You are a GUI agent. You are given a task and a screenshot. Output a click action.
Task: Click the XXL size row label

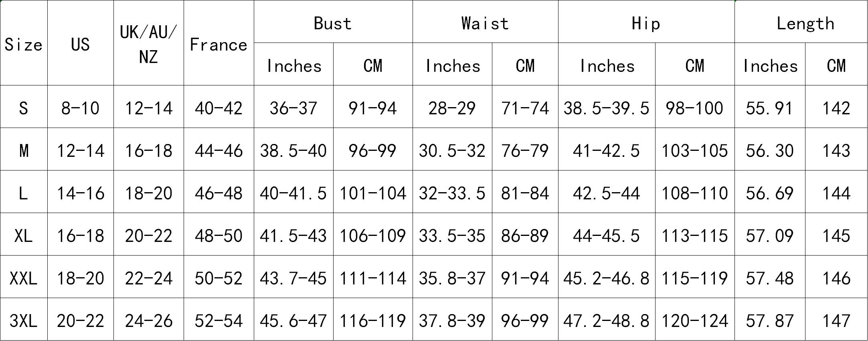click(x=24, y=277)
